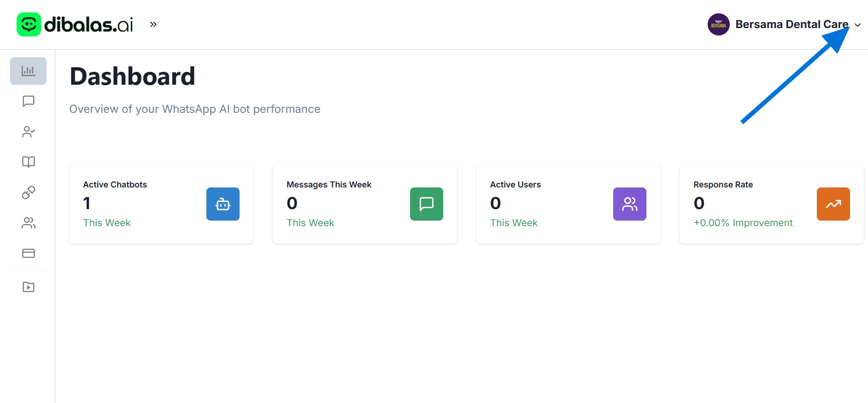Open the Dashboard analytics chart sidebar icon
The width and height of the screenshot is (868, 403).
coord(28,71)
